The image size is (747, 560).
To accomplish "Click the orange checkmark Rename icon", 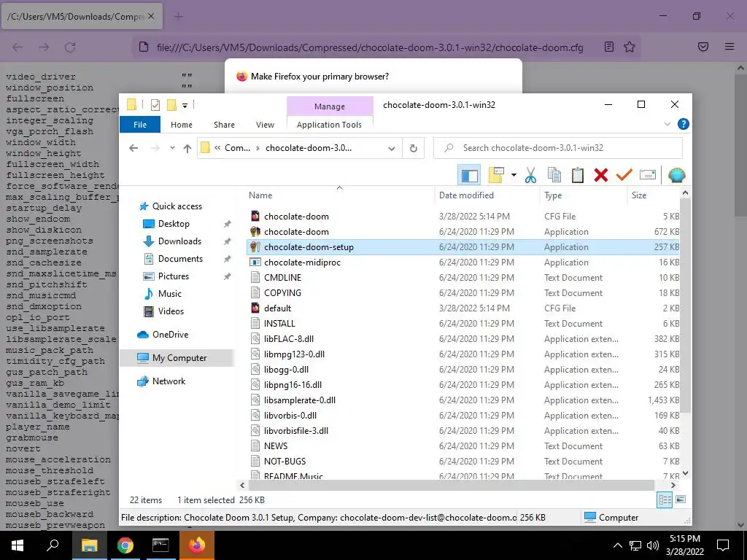I will click(x=624, y=175).
